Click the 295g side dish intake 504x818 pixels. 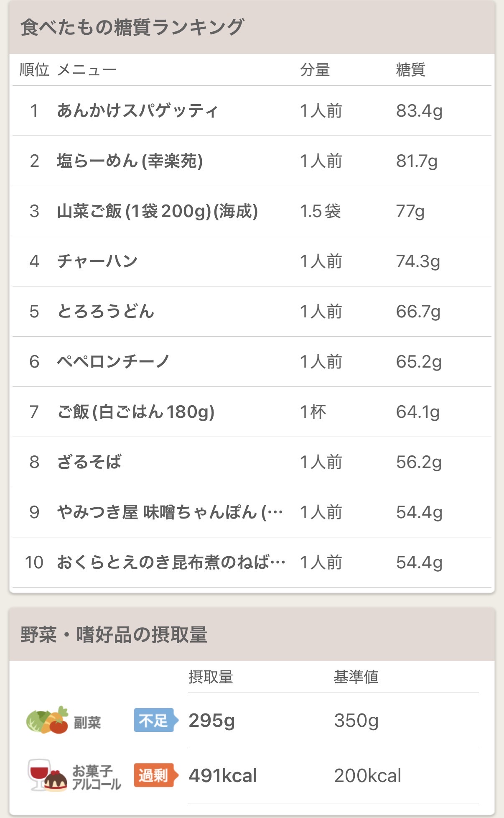coord(211,721)
